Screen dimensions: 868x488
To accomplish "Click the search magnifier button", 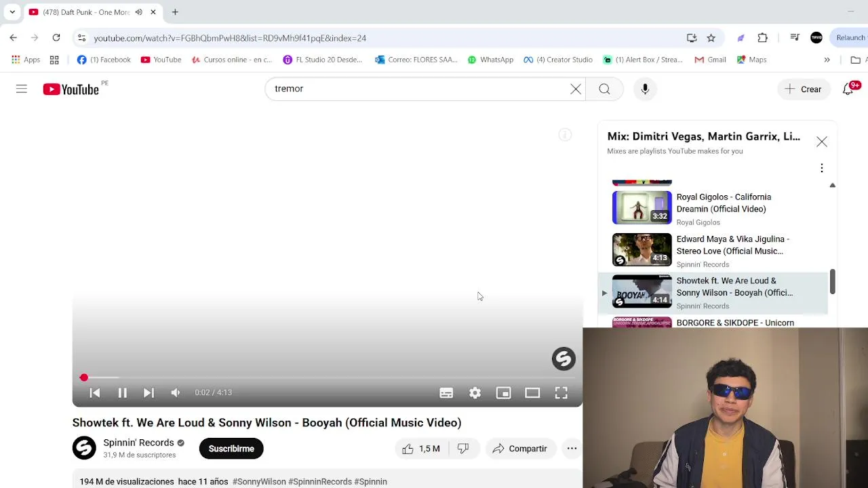I will [x=604, y=89].
